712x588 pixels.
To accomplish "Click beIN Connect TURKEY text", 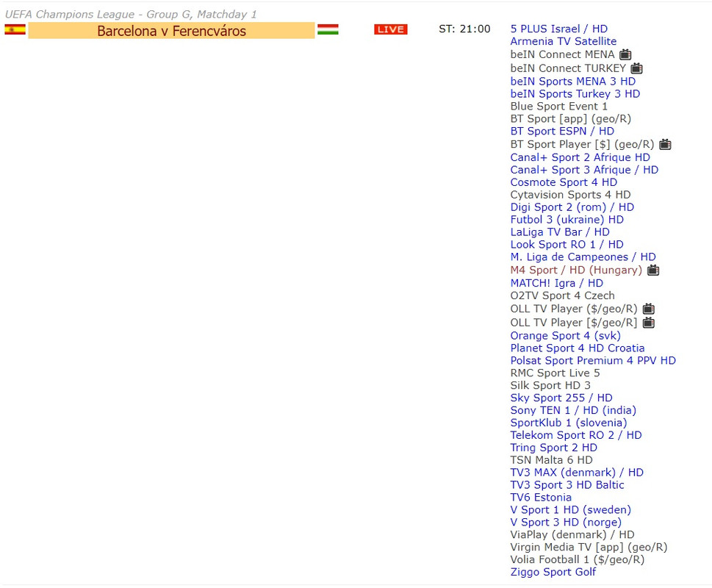I will click(568, 68).
